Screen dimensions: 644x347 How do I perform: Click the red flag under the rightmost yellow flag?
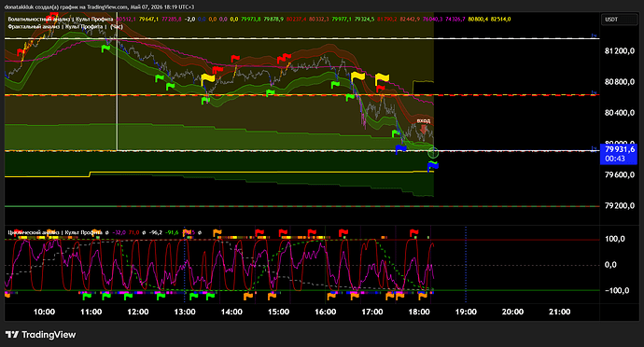[x=380, y=89]
